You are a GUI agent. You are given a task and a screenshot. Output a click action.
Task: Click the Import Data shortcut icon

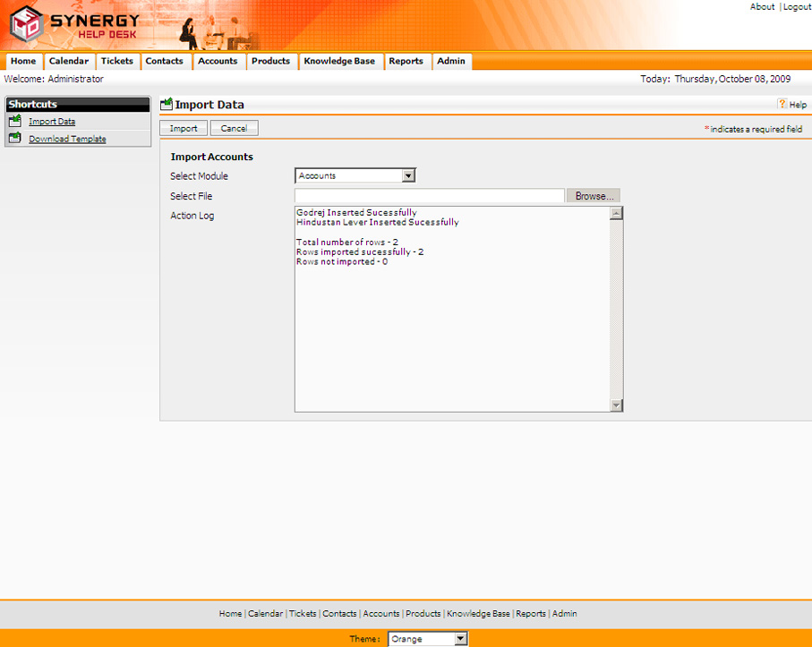pos(14,121)
